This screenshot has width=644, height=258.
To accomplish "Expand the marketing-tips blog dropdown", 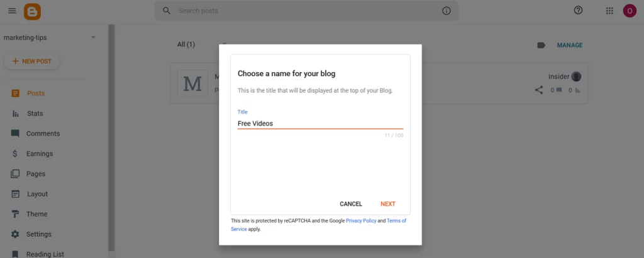I will pyautogui.click(x=93, y=38).
